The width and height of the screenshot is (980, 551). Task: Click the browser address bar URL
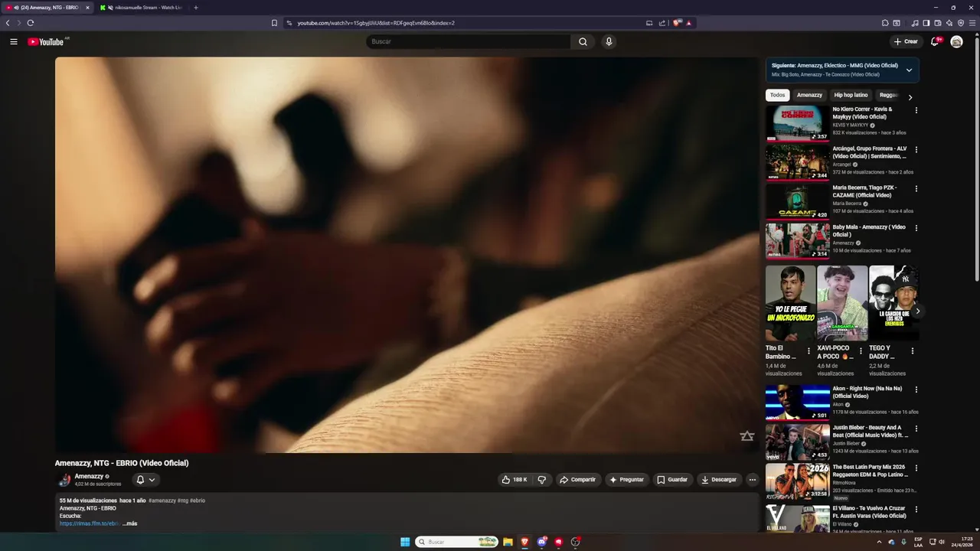[376, 23]
